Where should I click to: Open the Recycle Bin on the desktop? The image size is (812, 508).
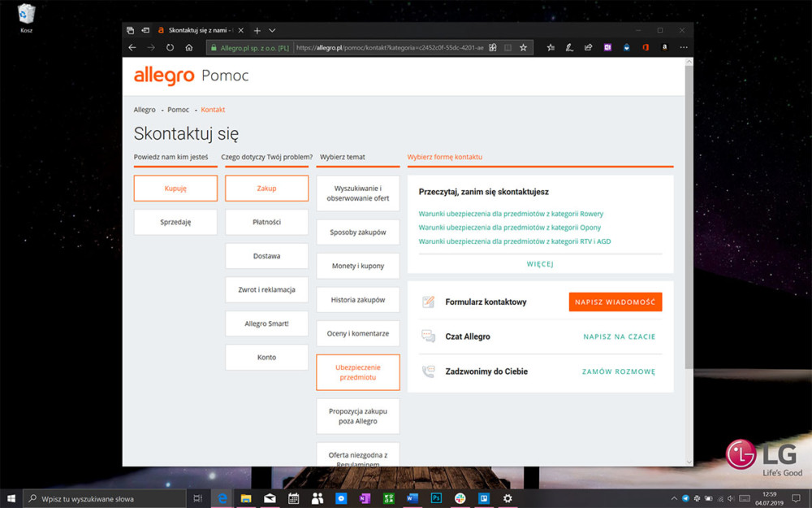point(27,18)
